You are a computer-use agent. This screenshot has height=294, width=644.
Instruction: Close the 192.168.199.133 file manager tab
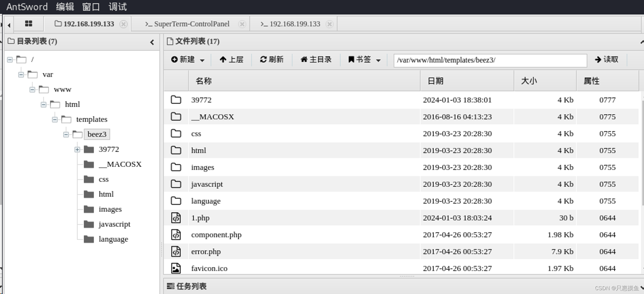point(123,24)
